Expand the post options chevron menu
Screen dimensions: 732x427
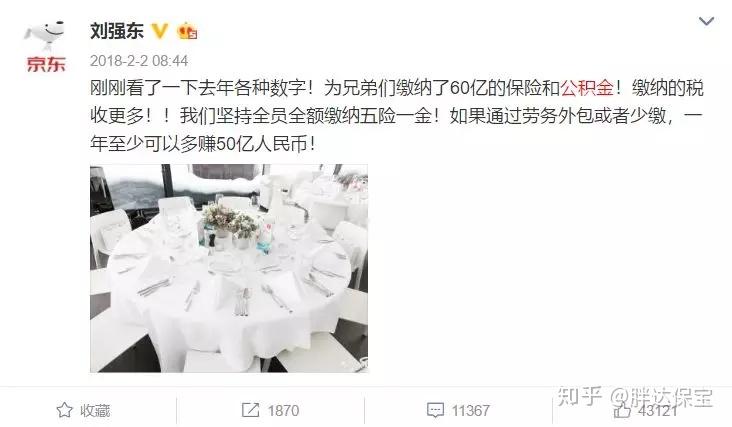(x=706, y=21)
